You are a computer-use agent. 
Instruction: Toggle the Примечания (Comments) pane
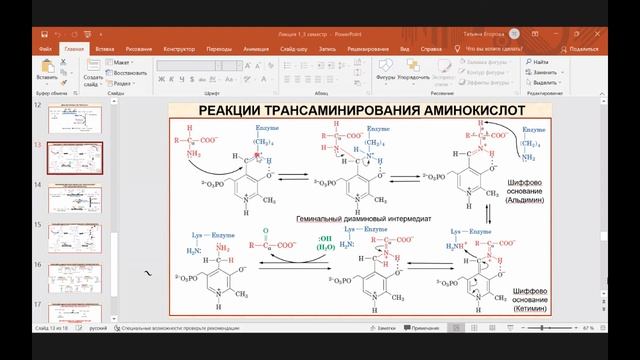(422, 328)
